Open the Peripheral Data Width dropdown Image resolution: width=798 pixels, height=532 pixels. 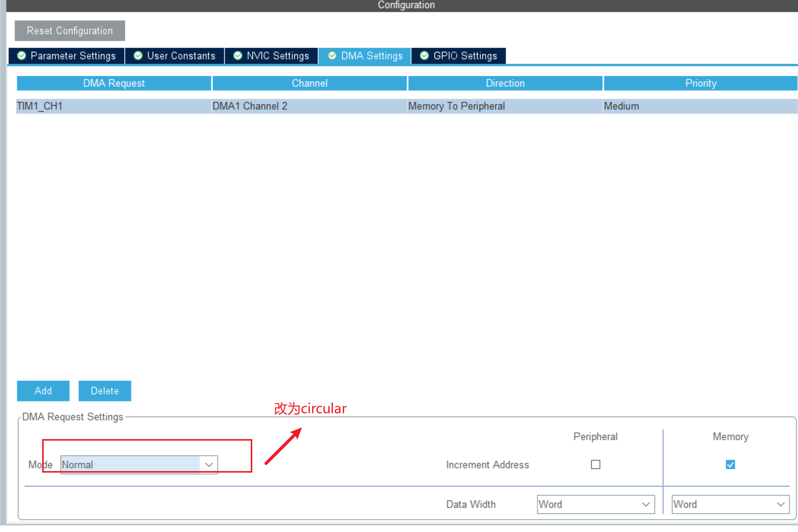(x=596, y=504)
